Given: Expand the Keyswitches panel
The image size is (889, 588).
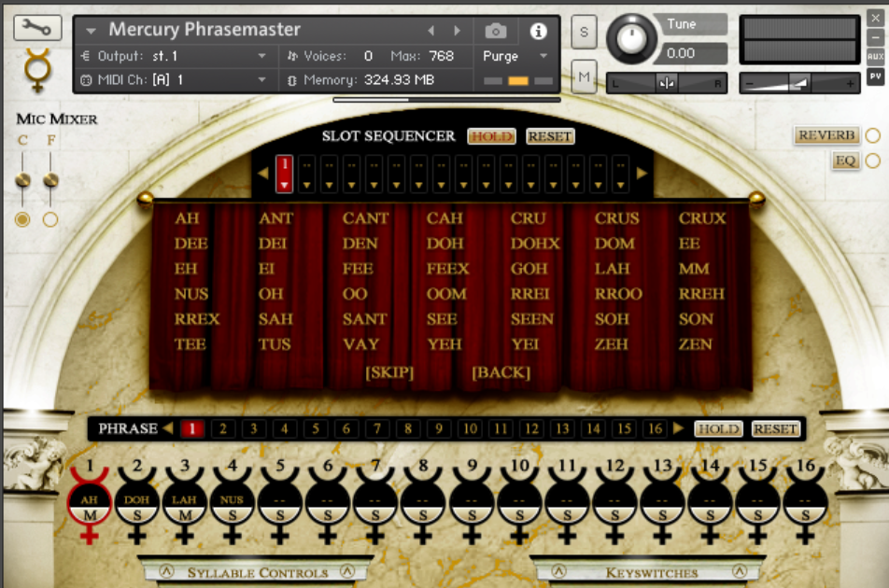Looking at the screenshot, I should point(652,572).
